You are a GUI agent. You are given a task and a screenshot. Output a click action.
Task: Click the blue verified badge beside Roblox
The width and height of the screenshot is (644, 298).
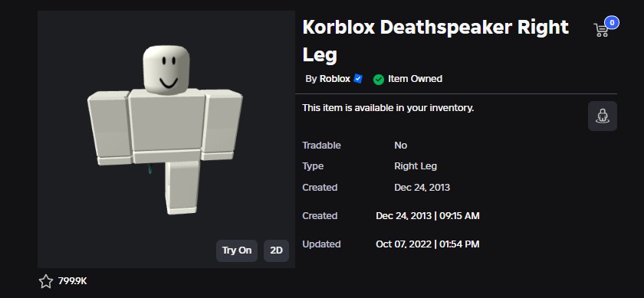click(358, 79)
